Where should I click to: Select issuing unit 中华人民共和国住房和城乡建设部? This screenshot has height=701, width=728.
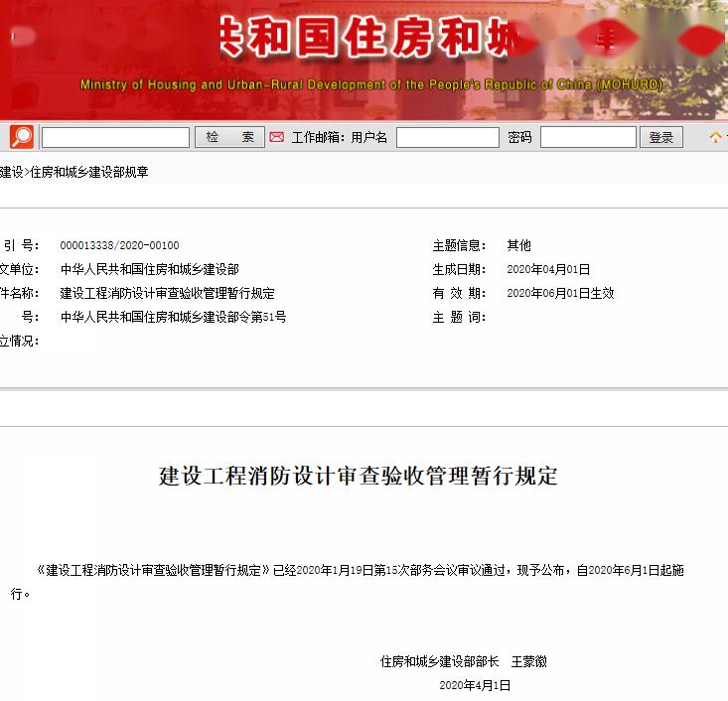150,269
